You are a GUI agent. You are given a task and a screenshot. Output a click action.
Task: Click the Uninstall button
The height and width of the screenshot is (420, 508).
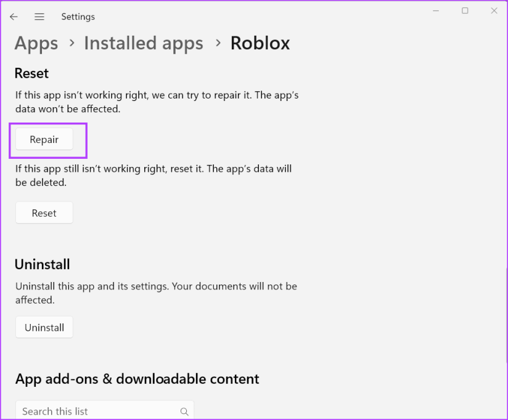pos(44,327)
